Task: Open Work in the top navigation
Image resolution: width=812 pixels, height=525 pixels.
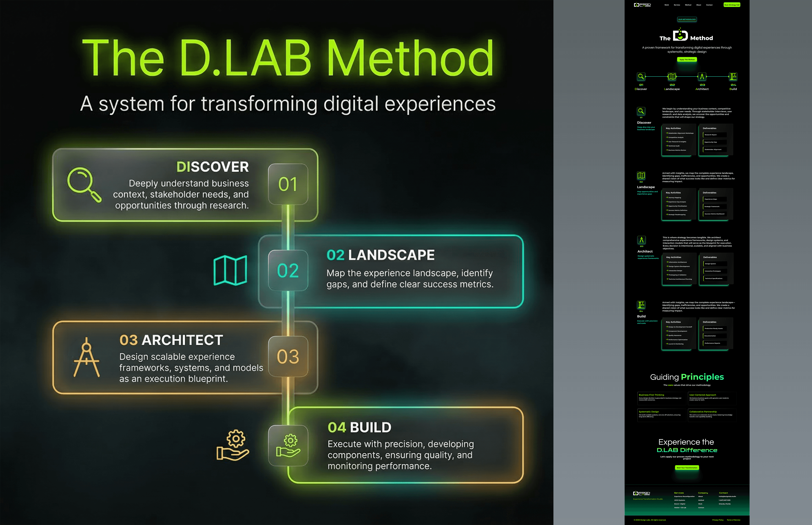Action: (666, 5)
